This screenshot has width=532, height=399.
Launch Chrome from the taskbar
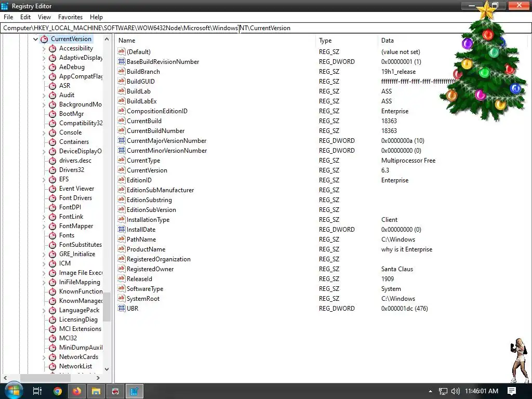pos(58,391)
